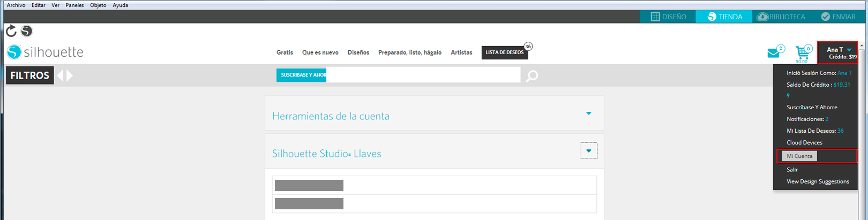The image size is (868, 220).
Task: Switch to the ENVIAR tab
Action: coord(838,17)
